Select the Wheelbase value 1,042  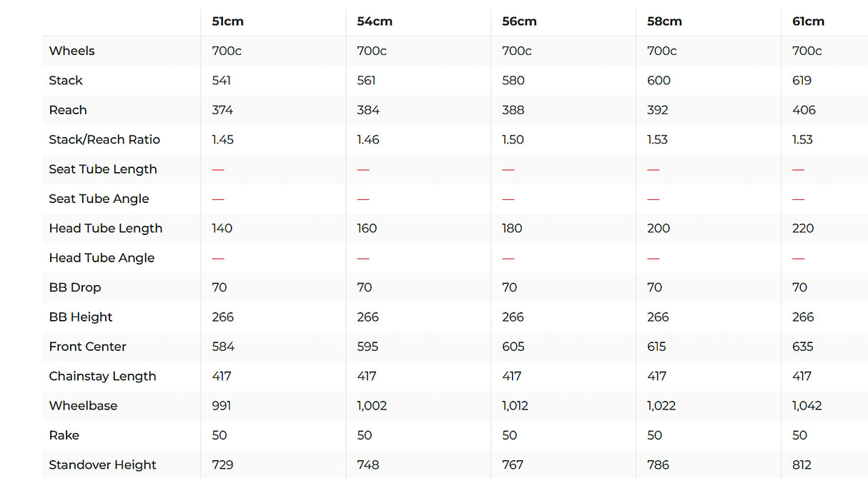(807, 406)
